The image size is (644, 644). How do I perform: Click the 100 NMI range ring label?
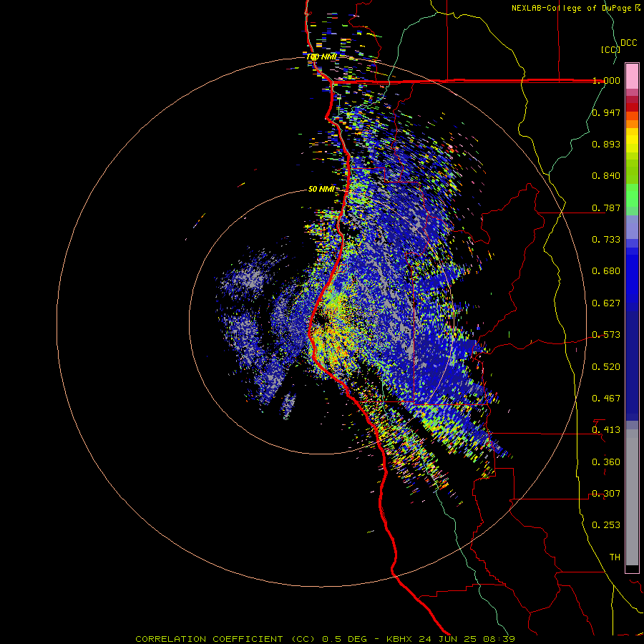click(321, 57)
